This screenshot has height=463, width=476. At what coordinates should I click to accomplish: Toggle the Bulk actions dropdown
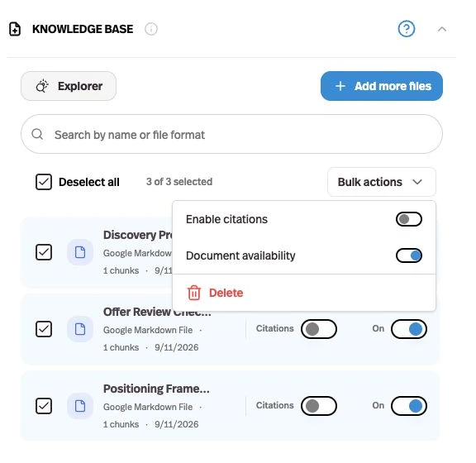[x=382, y=182]
